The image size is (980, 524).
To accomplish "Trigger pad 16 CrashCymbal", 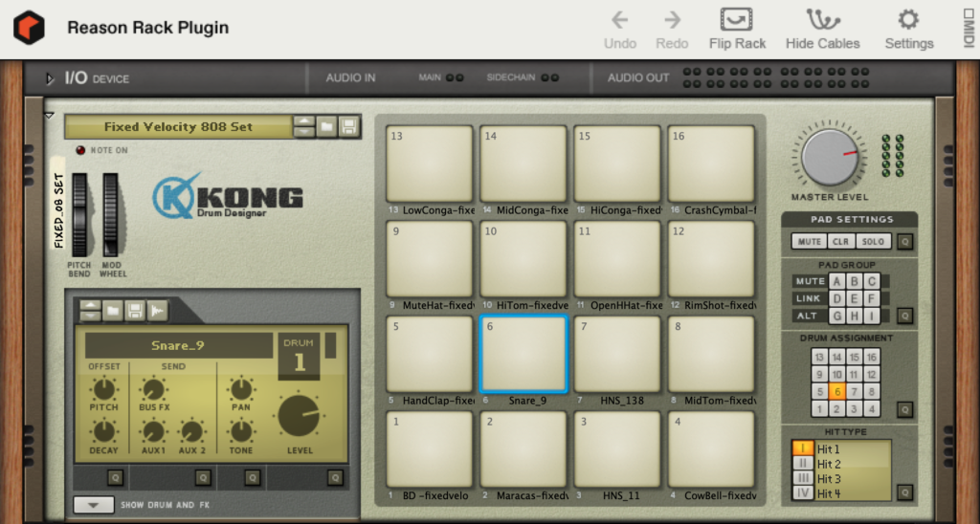I will [x=711, y=164].
